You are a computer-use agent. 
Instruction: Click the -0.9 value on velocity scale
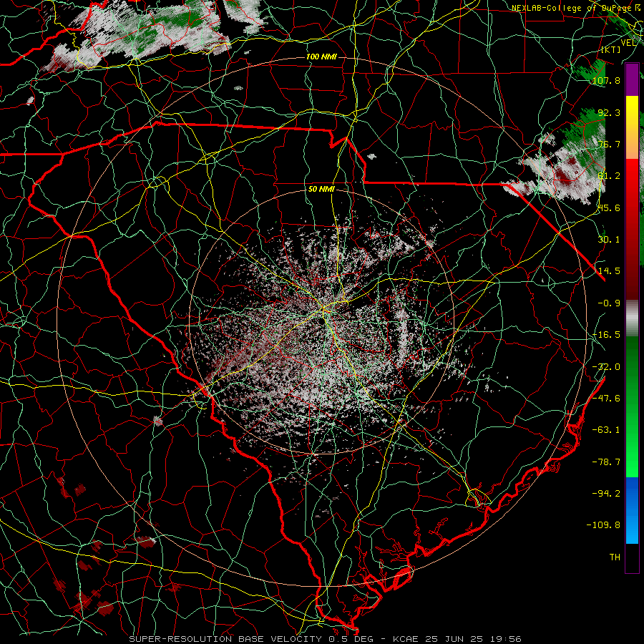coord(609,303)
